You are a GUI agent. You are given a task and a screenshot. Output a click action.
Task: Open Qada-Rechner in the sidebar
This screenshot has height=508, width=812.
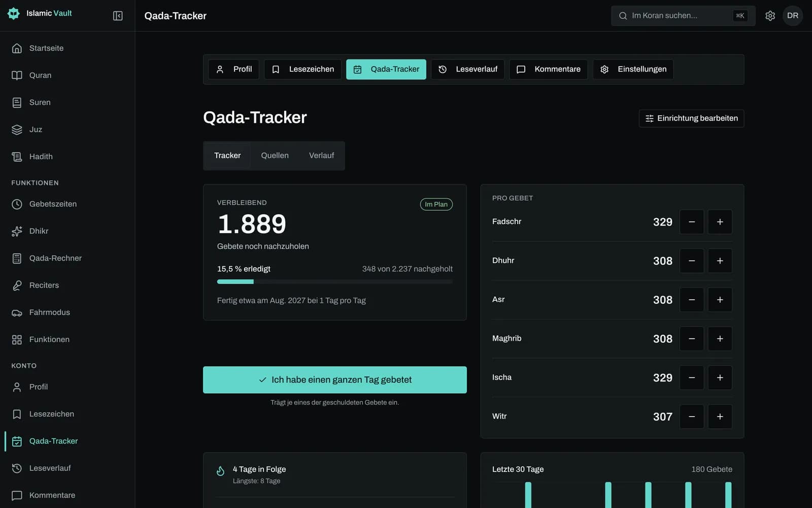coord(67,258)
